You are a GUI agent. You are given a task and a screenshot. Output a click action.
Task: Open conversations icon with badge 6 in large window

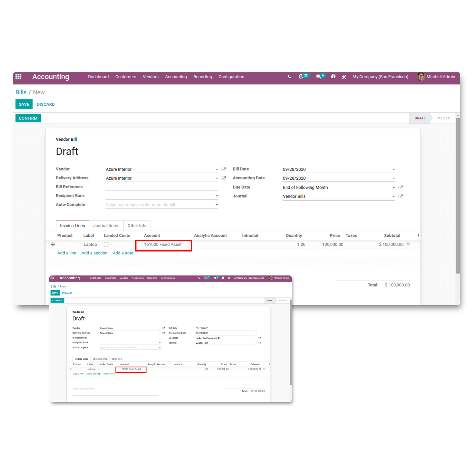(x=319, y=77)
